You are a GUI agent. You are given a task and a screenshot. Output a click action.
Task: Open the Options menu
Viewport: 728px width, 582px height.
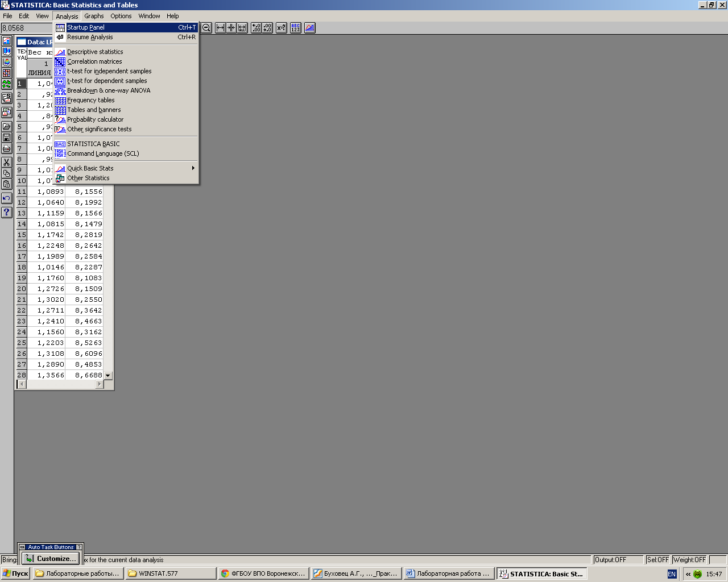pyautogui.click(x=121, y=16)
